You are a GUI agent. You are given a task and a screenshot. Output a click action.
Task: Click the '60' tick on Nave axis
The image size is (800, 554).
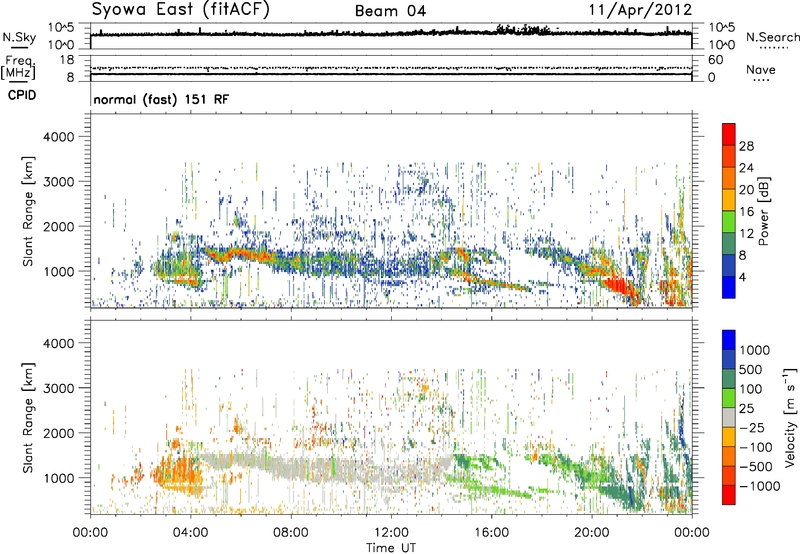(x=715, y=60)
